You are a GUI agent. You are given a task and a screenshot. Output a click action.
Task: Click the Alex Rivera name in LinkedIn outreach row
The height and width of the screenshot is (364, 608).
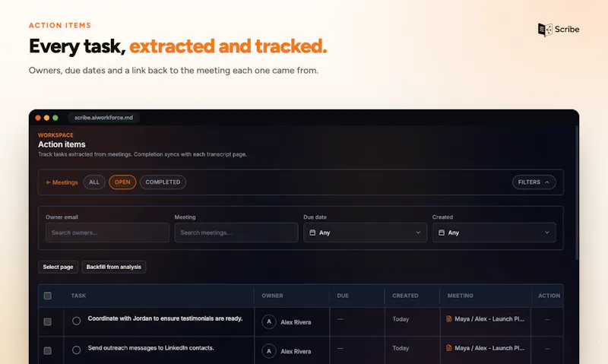(296, 351)
